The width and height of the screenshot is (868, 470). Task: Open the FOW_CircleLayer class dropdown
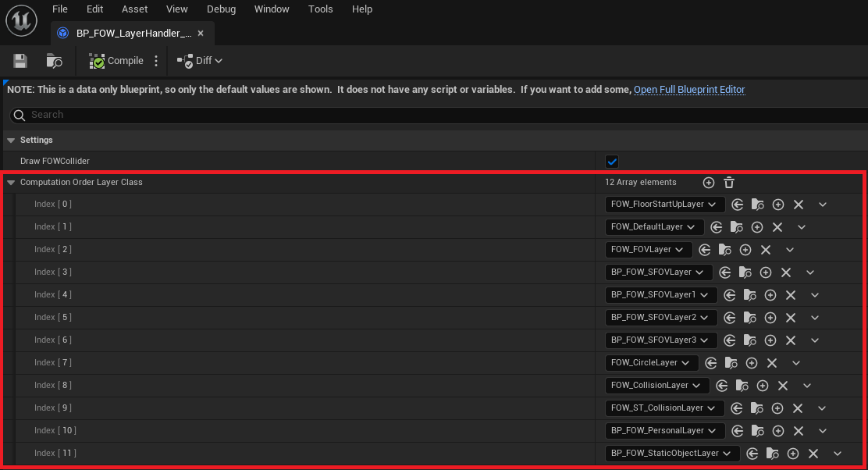(652, 363)
